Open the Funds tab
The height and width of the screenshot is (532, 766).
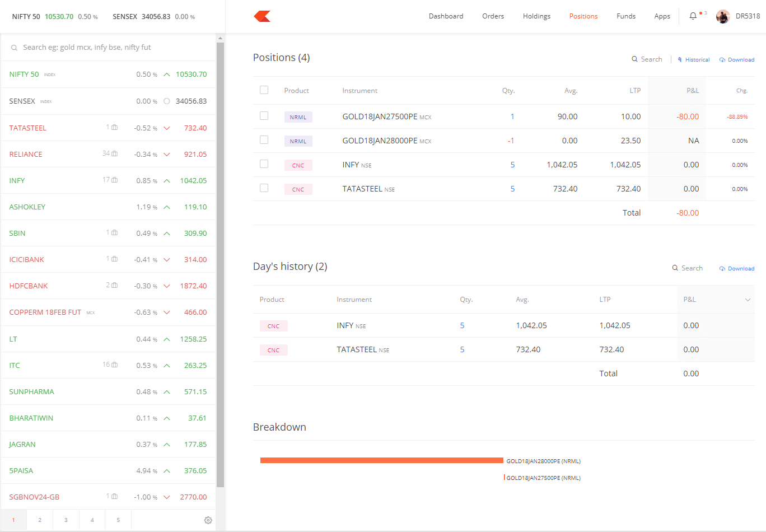[626, 16]
